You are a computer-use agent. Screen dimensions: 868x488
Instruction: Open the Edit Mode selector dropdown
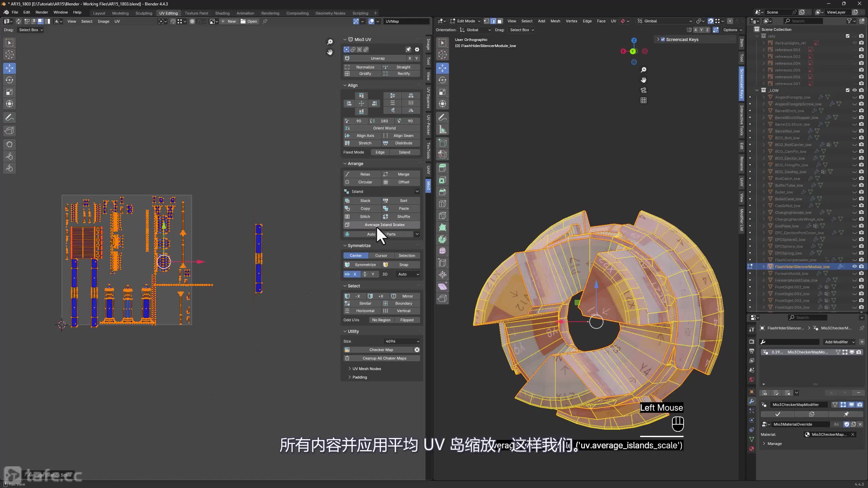(x=465, y=21)
